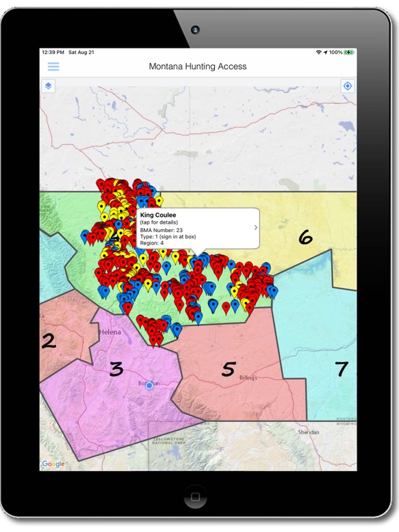Screen dimensions: 399x532
Task: Open the map layers button
Action: [48, 86]
